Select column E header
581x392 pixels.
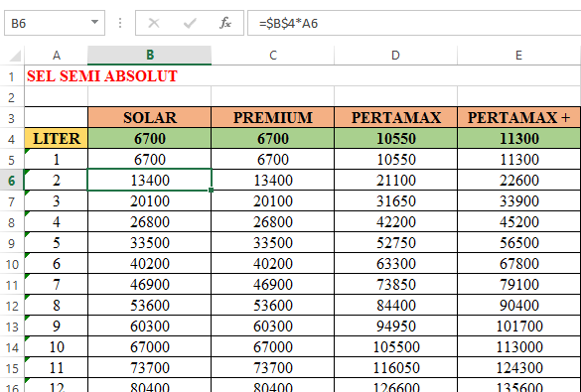518,56
